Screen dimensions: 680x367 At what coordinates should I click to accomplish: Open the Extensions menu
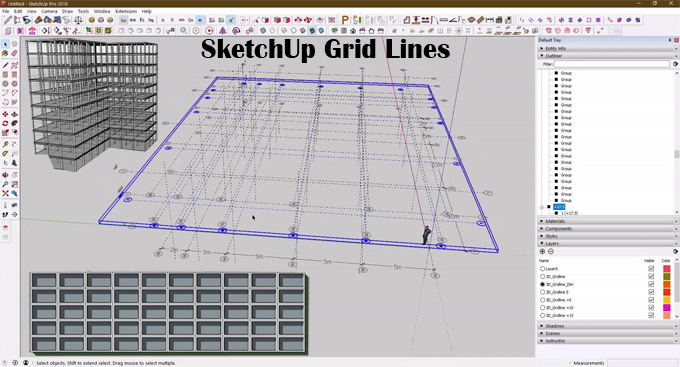[126, 11]
